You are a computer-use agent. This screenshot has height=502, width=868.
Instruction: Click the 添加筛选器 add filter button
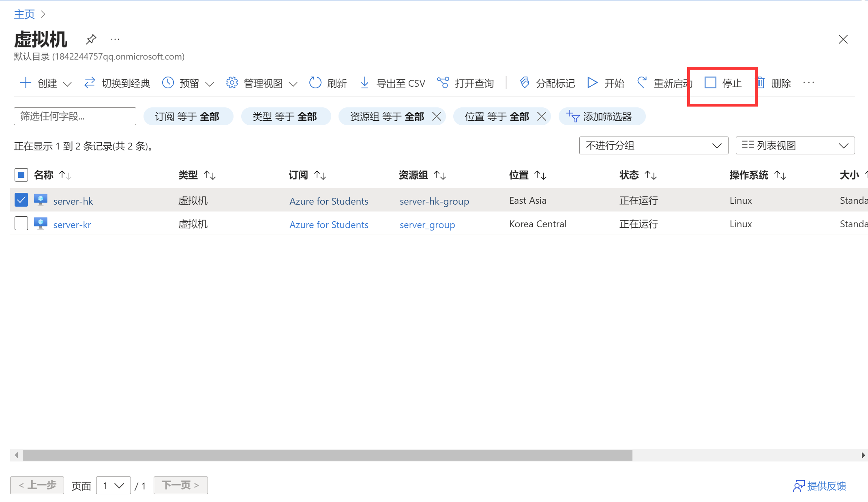click(x=601, y=117)
